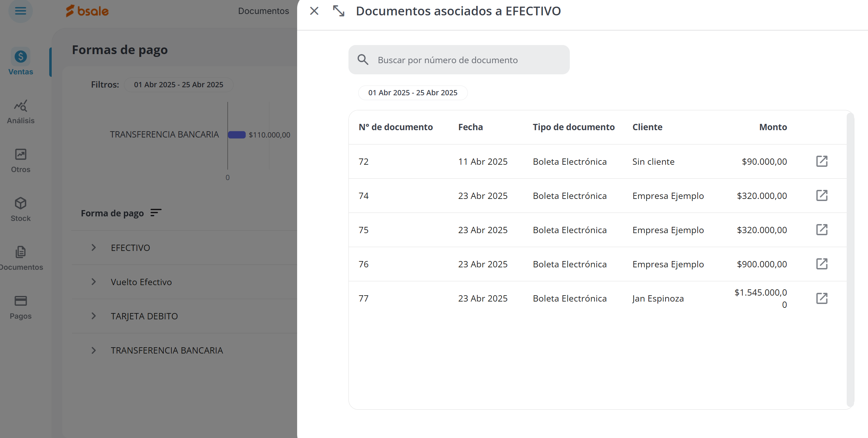This screenshot has width=868, height=438.
Task: Open the Otros sidebar section
Action: pos(21,161)
